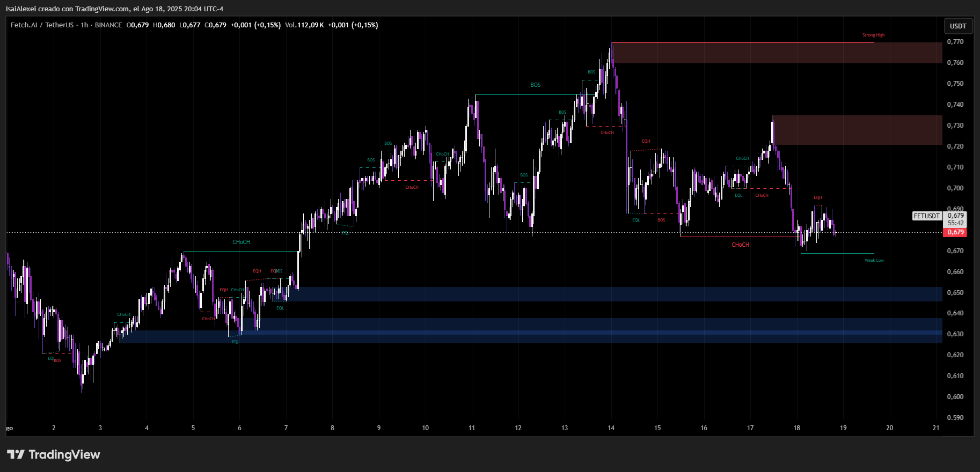Click the large red CHoCH label
Screen dimensions: 980x472
coord(740,245)
